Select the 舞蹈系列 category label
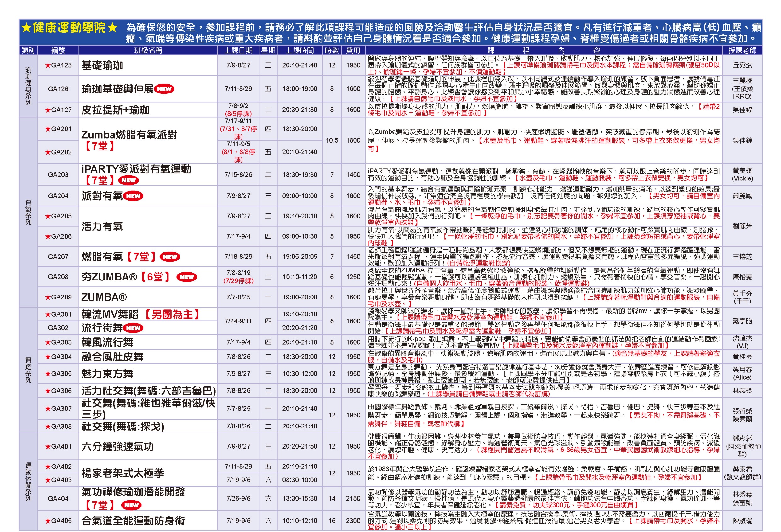The width and height of the screenshot is (781, 532). pyautogui.click(x=28, y=370)
